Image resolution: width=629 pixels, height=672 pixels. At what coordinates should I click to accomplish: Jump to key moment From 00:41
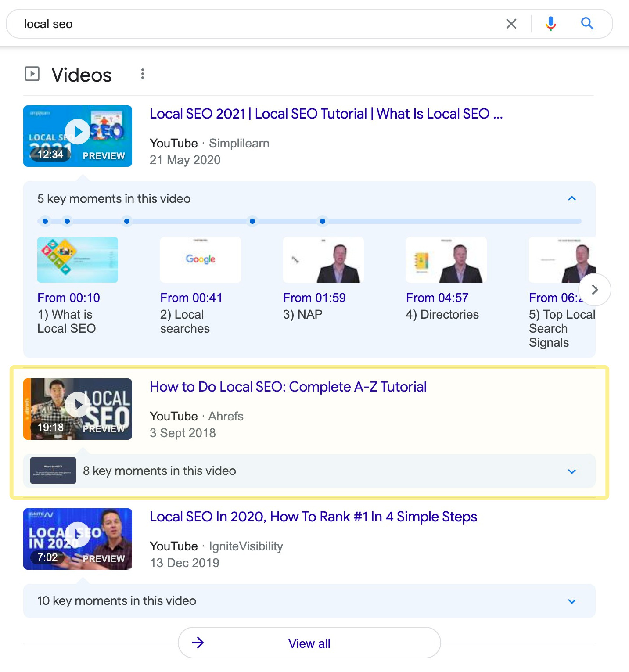click(191, 298)
